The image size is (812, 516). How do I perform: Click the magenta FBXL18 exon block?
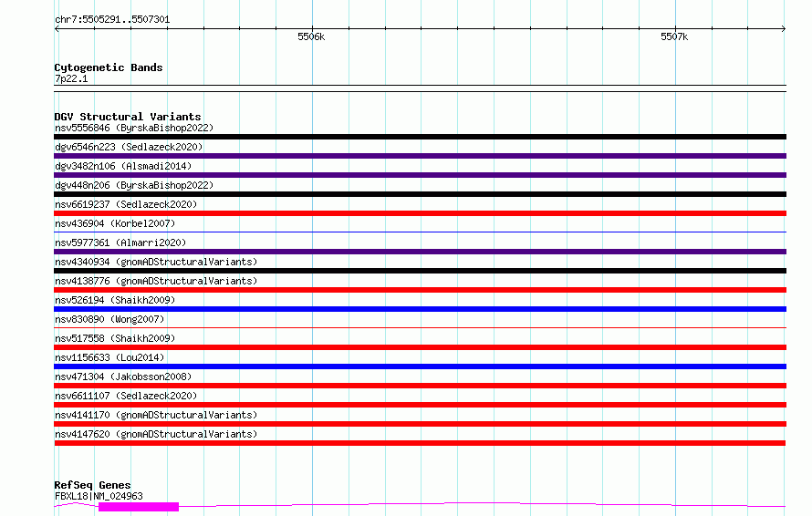click(139, 507)
